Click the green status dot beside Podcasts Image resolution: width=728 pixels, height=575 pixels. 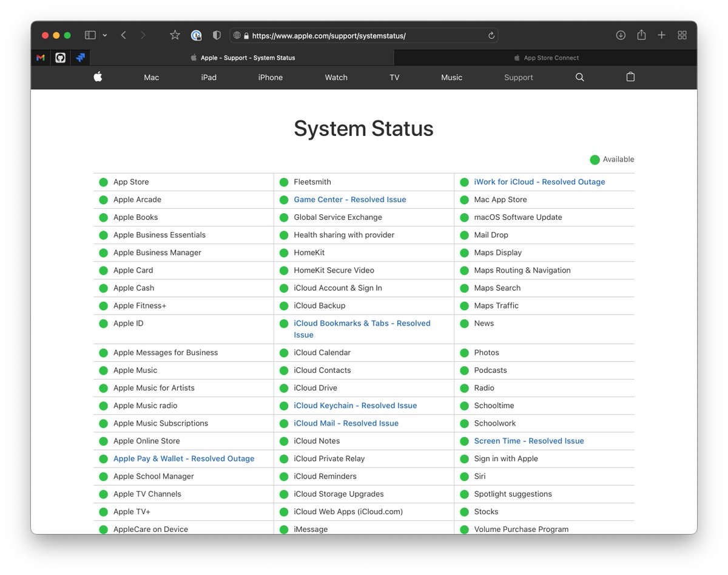point(464,370)
